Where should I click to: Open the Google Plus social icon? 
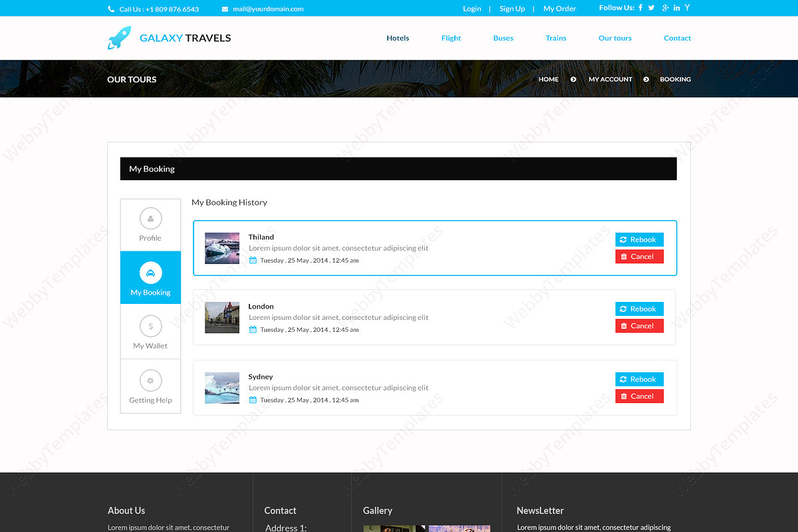(x=665, y=8)
